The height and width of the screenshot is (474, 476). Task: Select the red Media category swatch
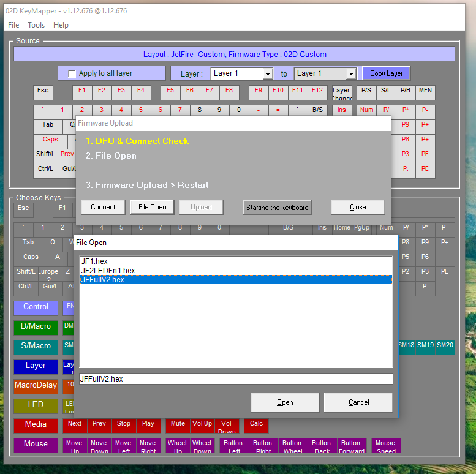click(x=36, y=425)
